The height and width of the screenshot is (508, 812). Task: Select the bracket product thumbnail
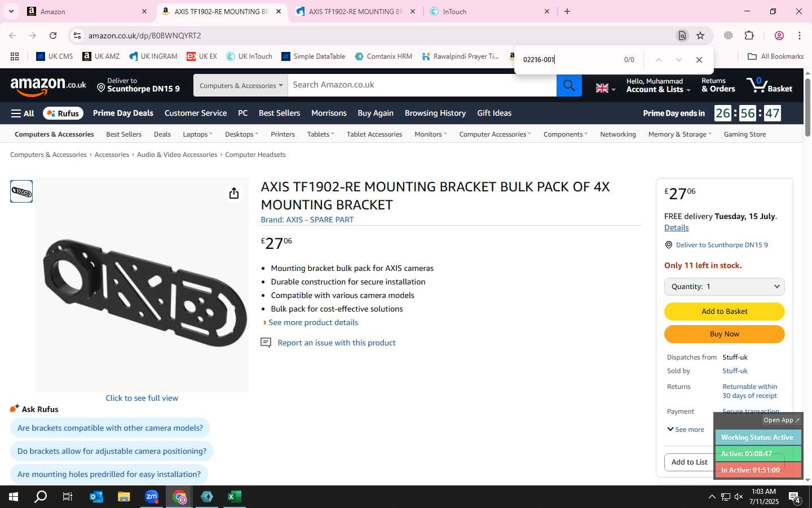pos(21,191)
